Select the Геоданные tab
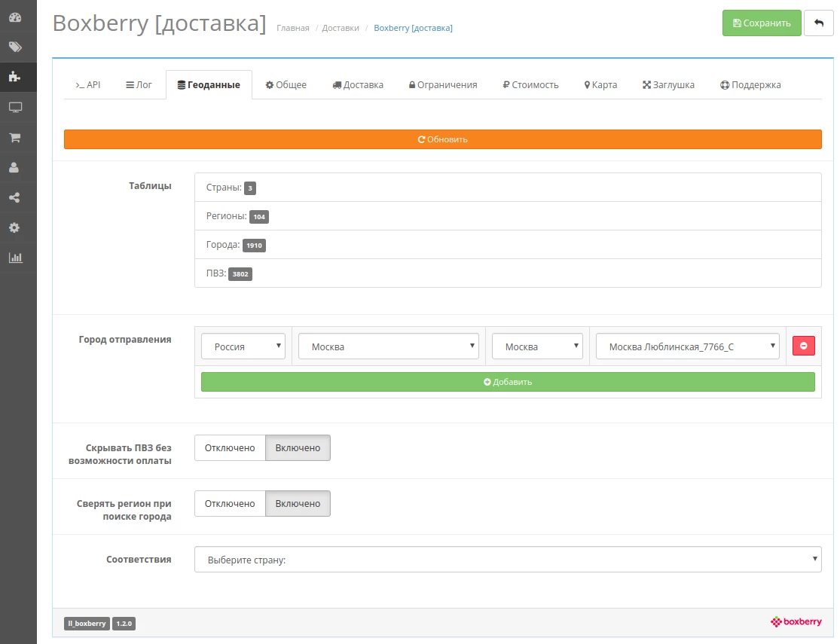Screen dimensions: 840x644 pos(209,84)
